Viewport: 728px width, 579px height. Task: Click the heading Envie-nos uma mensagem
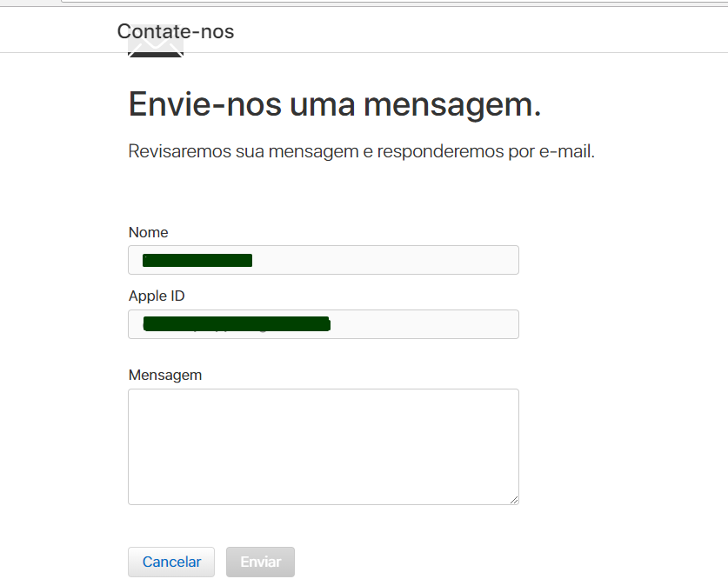point(335,105)
